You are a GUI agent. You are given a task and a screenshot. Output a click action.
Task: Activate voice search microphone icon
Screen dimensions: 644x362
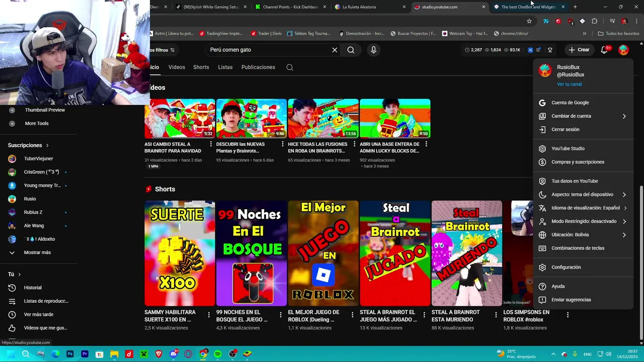coord(373,50)
